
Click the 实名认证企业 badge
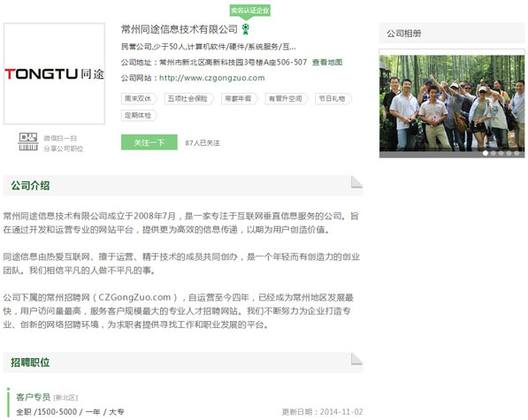pos(250,11)
